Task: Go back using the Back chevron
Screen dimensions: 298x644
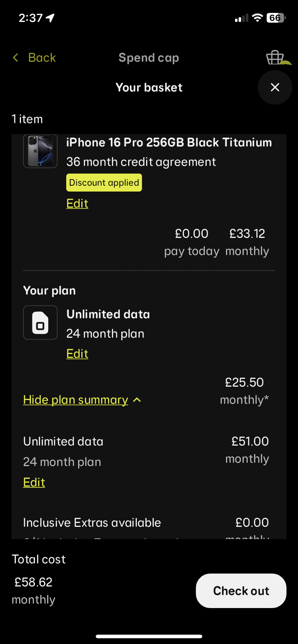Action: click(x=16, y=57)
